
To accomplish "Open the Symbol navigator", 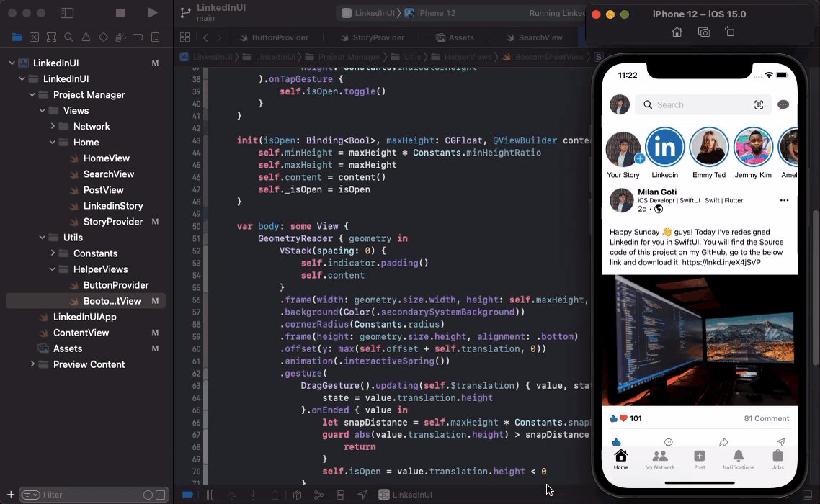I will [51, 37].
